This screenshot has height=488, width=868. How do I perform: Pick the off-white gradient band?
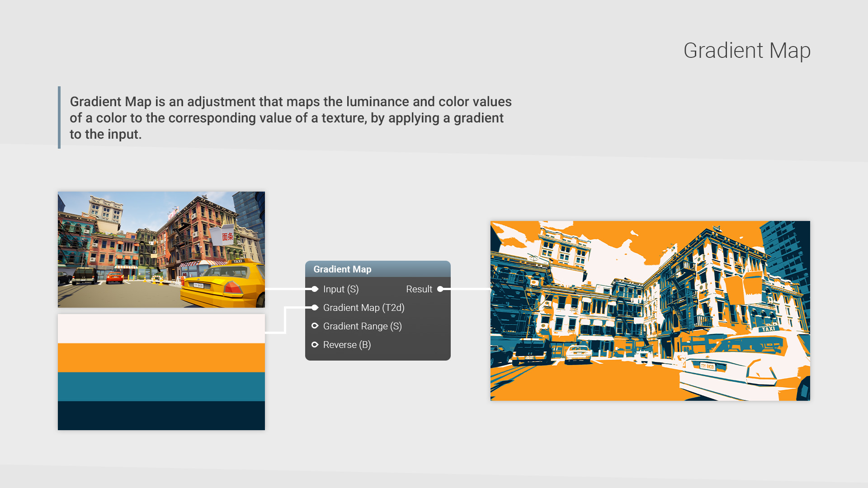pos(161,328)
